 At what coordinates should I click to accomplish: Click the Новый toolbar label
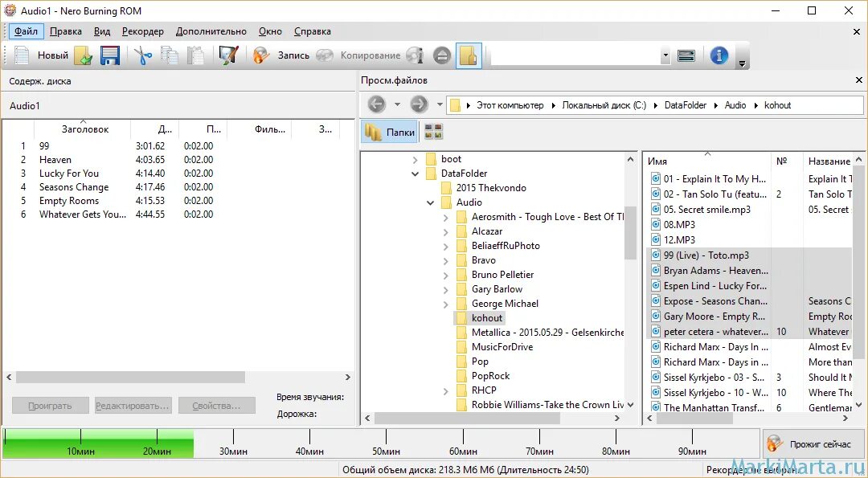[52, 55]
